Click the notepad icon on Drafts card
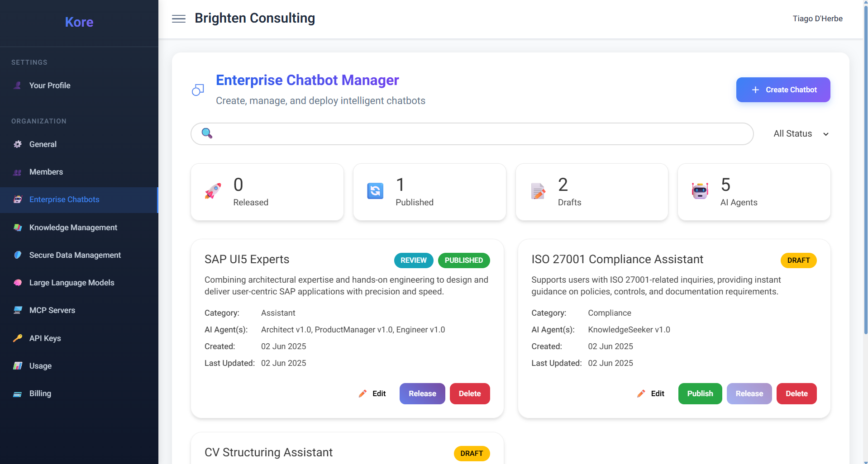The height and width of the screenshot is (464, 868). [x=538, y=191]
